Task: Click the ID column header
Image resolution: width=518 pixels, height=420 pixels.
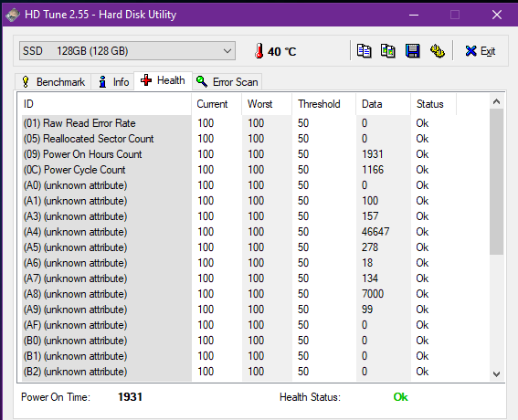Action: click(104, 104)
